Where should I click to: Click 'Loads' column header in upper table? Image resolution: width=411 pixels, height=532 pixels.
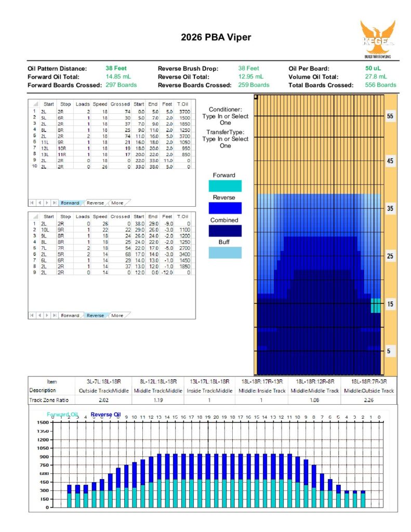coord(83,104)
